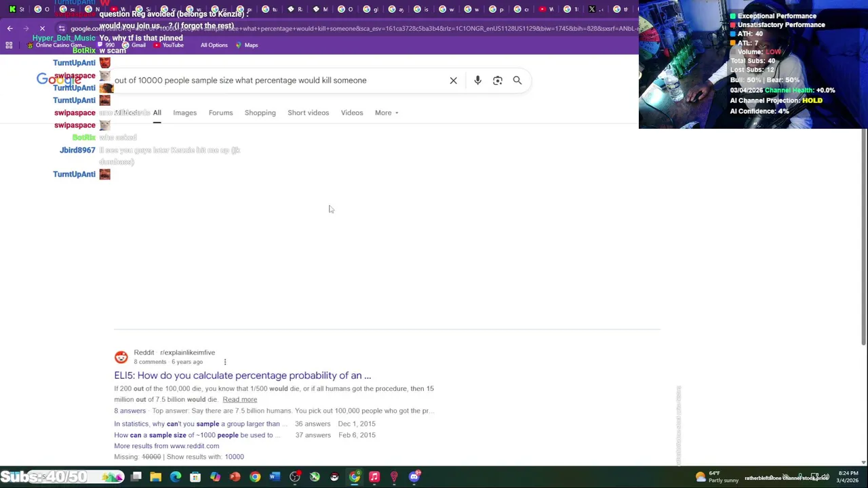Screen dimensions: 868x488
Task: Switch to Videos search tab
Action: click(x=352, y=113)
